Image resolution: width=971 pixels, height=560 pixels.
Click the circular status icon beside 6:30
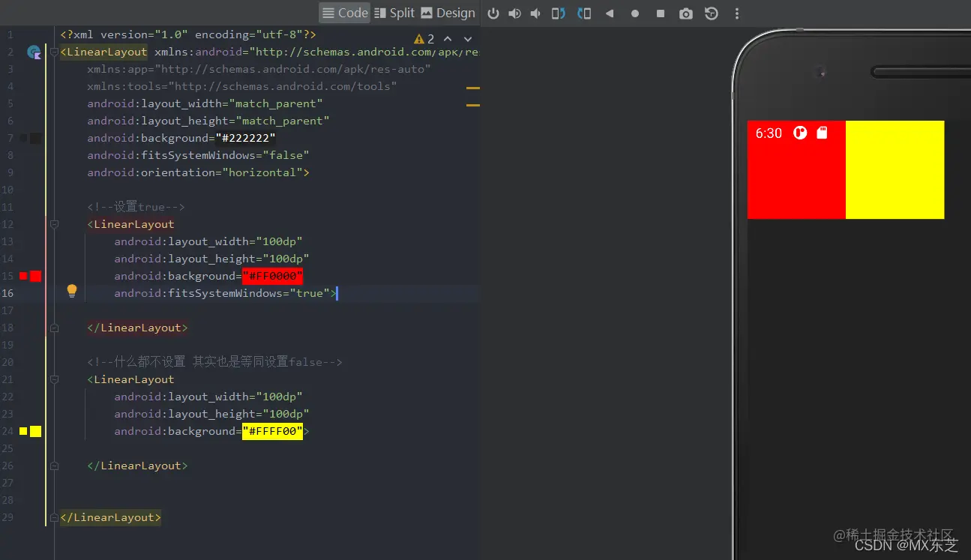[x=800, y=133]
